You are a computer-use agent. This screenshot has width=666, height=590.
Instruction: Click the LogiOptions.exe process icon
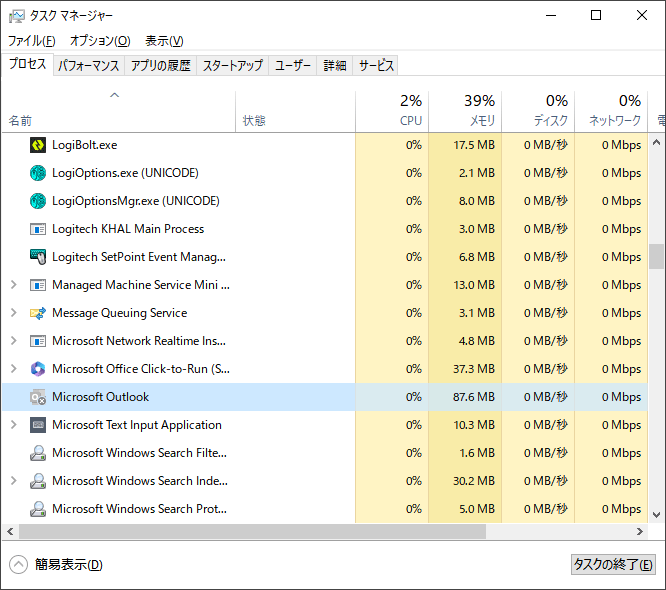[x=38, y=173]
